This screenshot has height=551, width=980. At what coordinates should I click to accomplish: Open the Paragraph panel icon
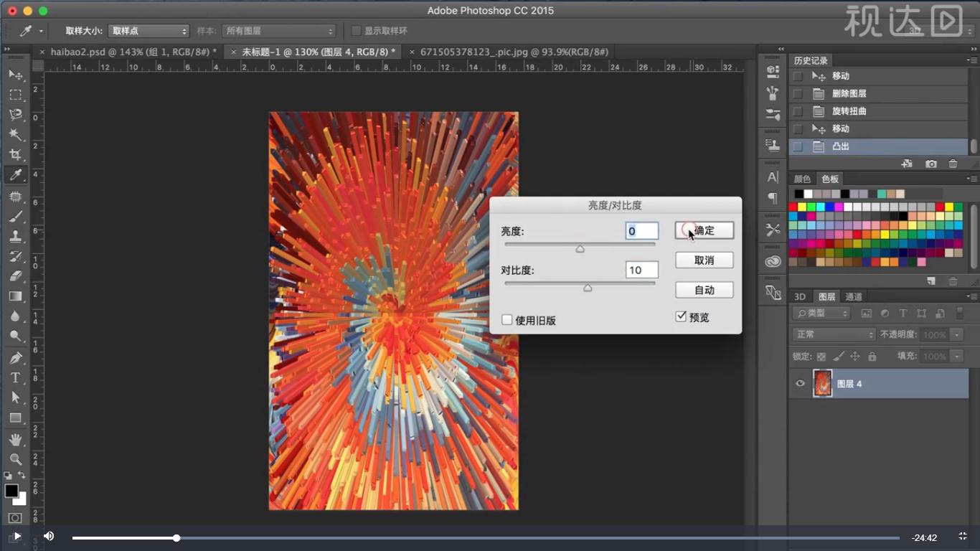click(x=773, y=197)
